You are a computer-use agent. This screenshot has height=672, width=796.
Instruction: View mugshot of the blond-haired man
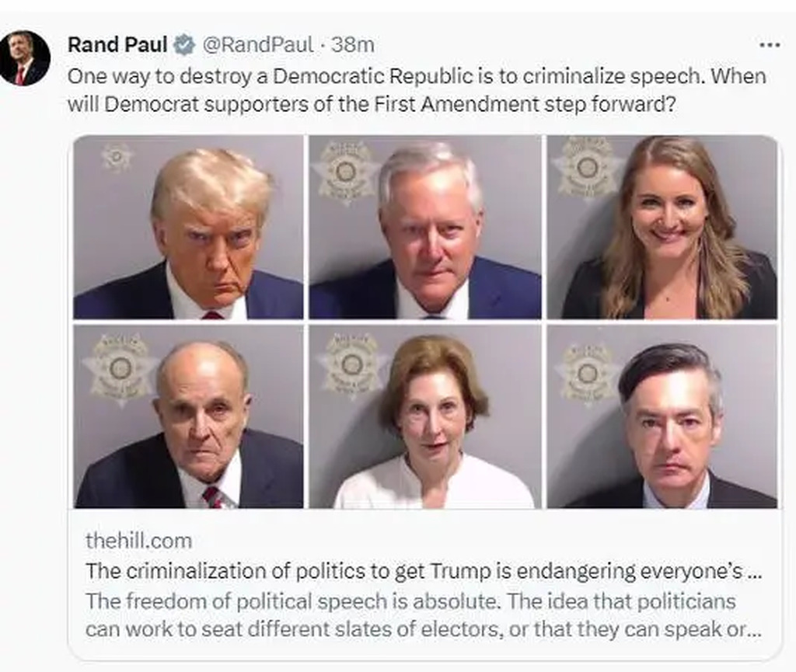coord(188,227)
